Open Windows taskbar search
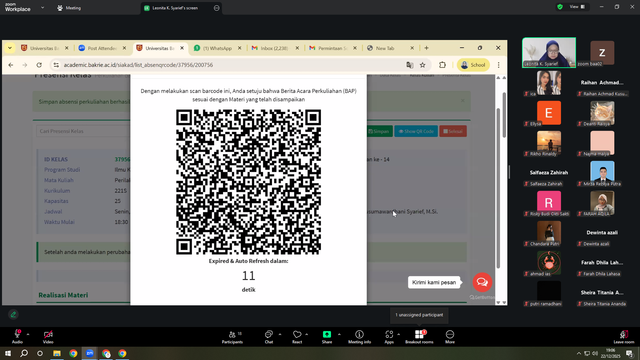 pos(24,353)
